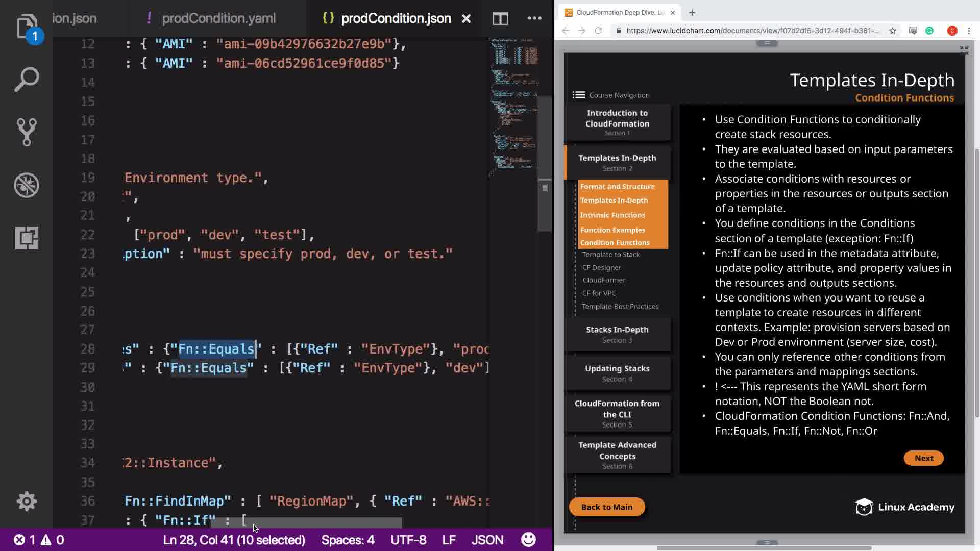980x551 pixels.
Task: Expand Stacks In-Depth Section 3
Action: coord(617,334)
